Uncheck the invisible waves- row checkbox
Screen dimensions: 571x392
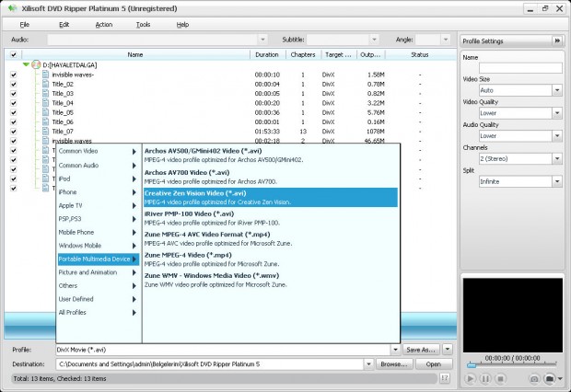tap(14, 75)
